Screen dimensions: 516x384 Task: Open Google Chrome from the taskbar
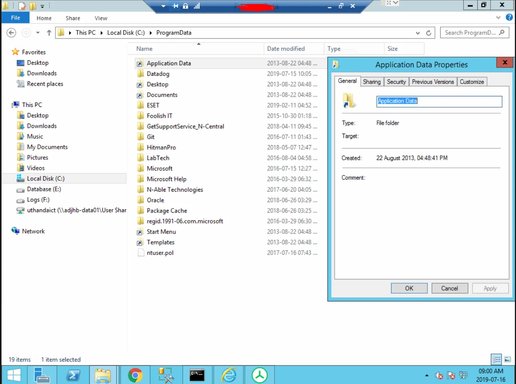click(x=135, y=375)
